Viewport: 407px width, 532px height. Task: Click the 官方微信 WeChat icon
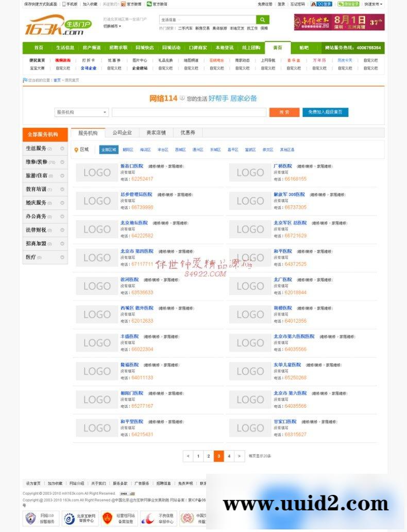pos(149,4)
